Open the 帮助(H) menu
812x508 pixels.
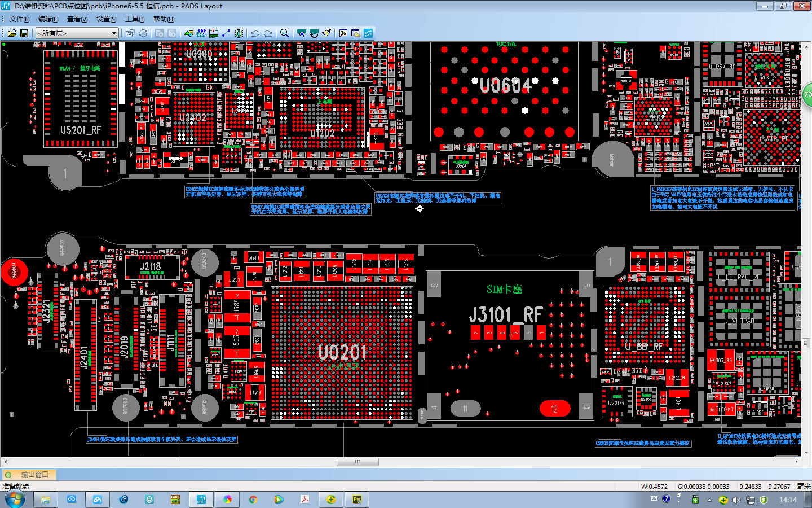164,19
